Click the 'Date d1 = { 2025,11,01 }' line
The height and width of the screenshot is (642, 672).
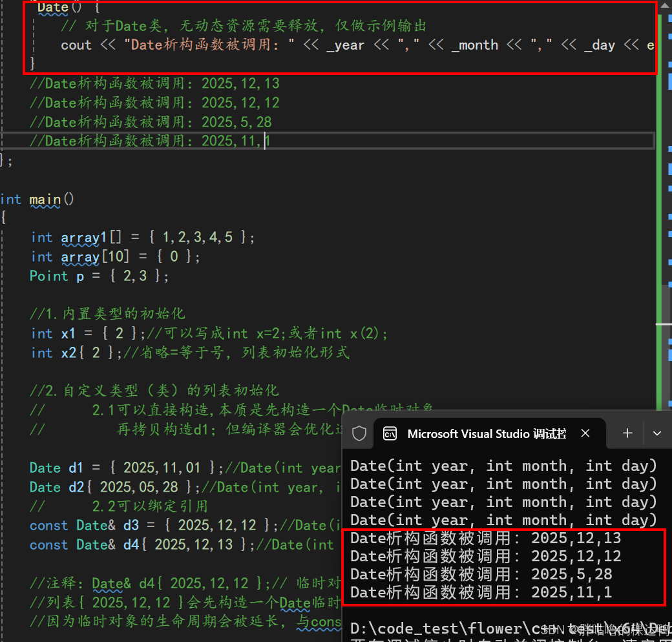(x=127, y=468)
